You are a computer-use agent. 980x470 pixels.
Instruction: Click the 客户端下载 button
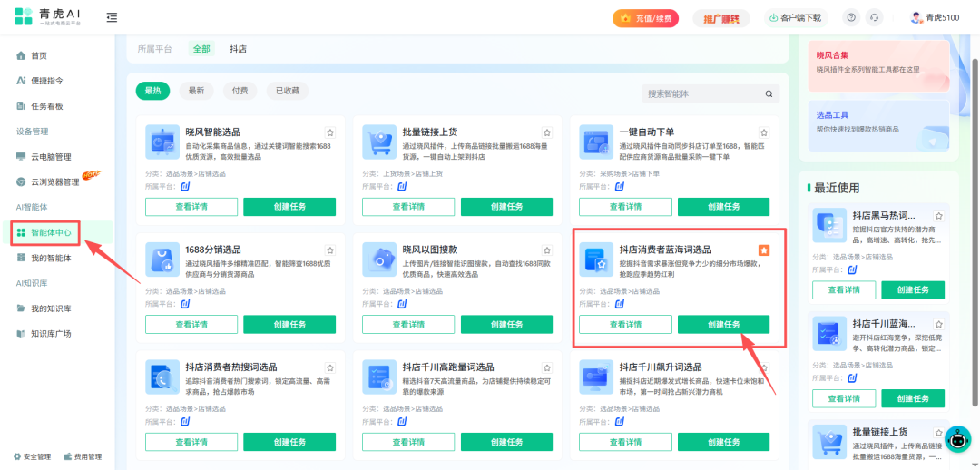[795, 17]
